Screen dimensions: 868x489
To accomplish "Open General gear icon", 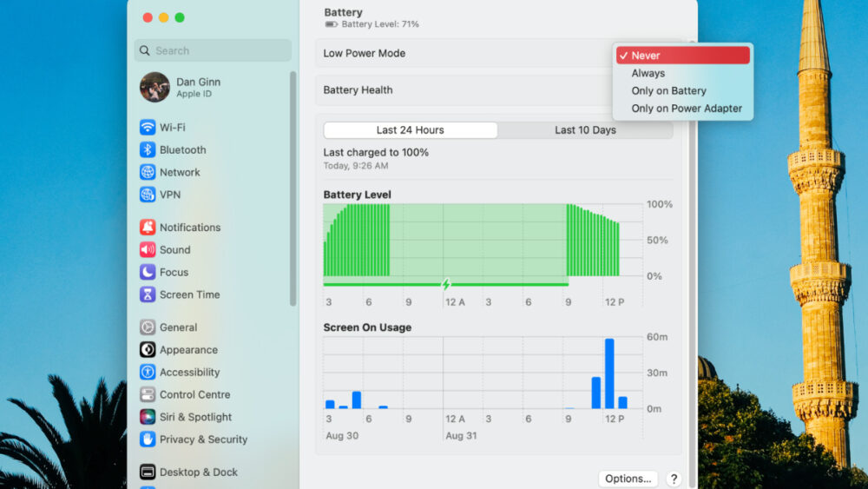I will [148, 327].
